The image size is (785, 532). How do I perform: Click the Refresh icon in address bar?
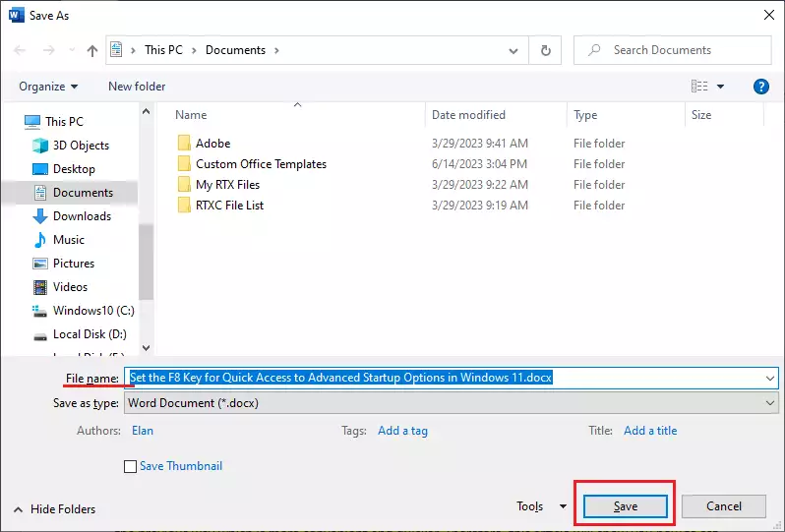(x=545, y=50)
